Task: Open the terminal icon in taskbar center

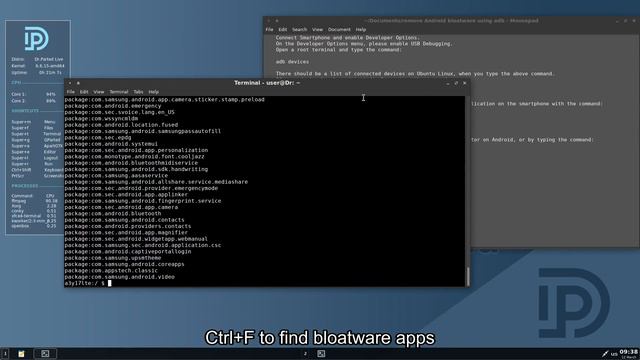Action: pos(321,353)
